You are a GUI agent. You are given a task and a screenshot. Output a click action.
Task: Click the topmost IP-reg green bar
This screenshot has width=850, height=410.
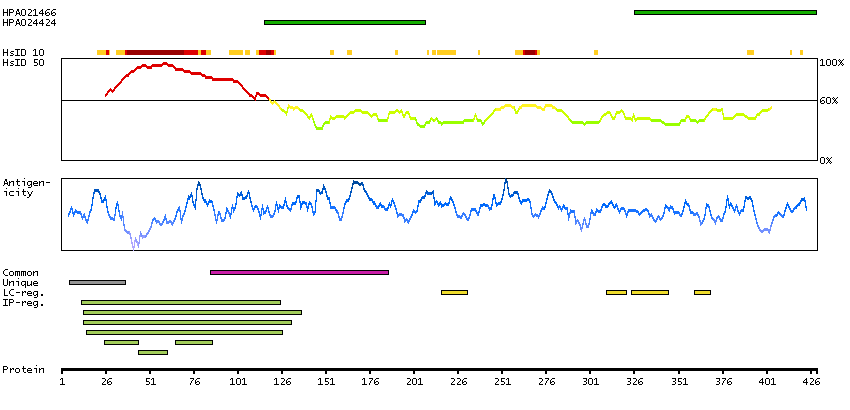tap(181, 302)
